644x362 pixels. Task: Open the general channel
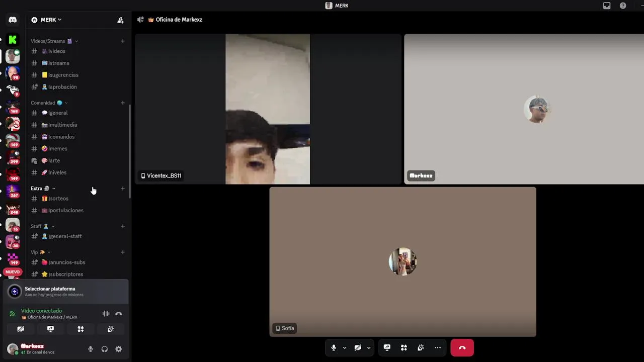78,113
